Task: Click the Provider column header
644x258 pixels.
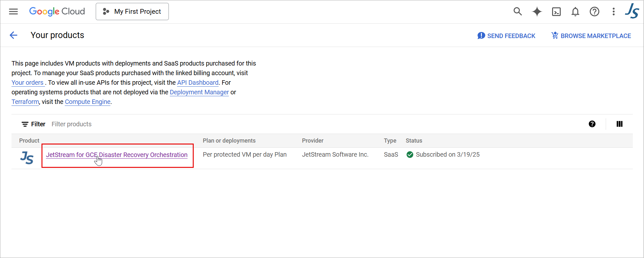Action: 312,141
